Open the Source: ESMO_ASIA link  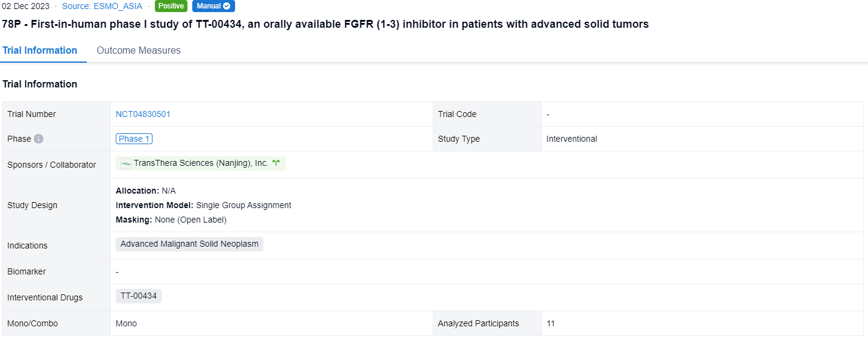click(102, 6)
